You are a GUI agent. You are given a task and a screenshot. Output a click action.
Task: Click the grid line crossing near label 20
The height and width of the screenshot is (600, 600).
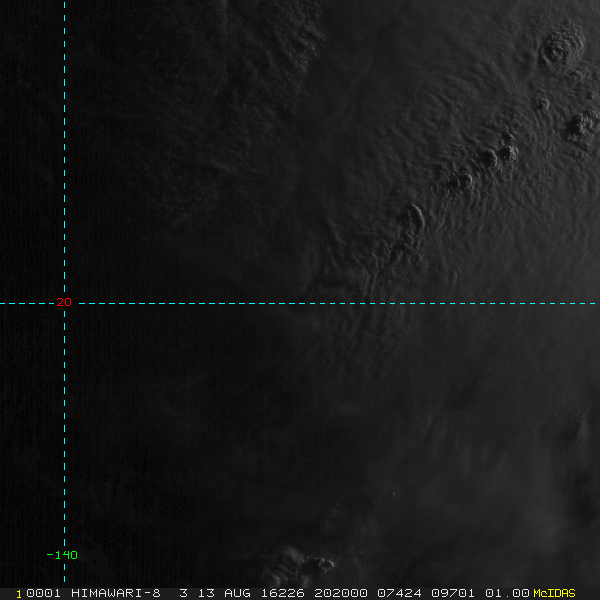(64, 303)
